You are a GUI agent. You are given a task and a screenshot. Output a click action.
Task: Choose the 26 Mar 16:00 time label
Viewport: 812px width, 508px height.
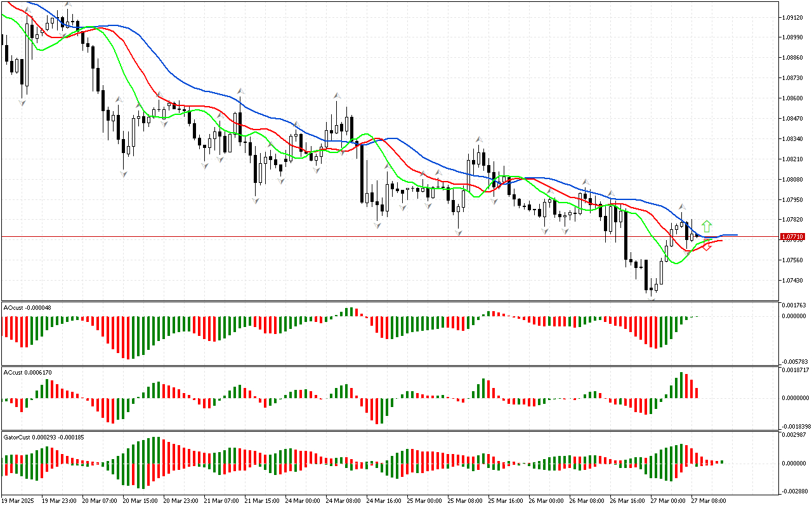(x=628, y=500)
